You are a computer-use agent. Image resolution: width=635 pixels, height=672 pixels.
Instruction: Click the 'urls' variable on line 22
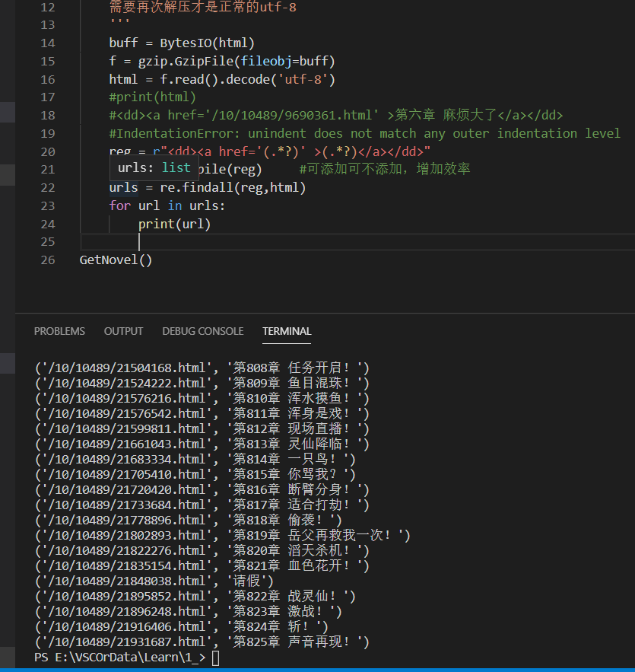[x=123, y=188]
